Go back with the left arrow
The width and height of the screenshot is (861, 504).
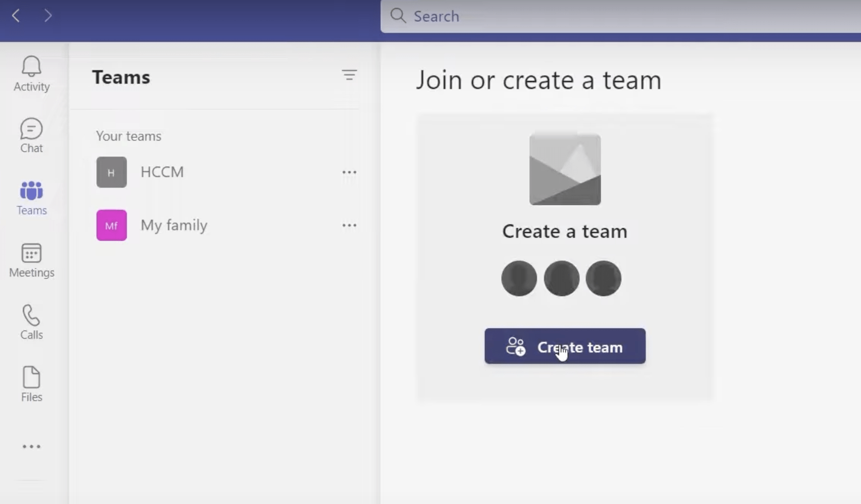[x=16, y=16]
